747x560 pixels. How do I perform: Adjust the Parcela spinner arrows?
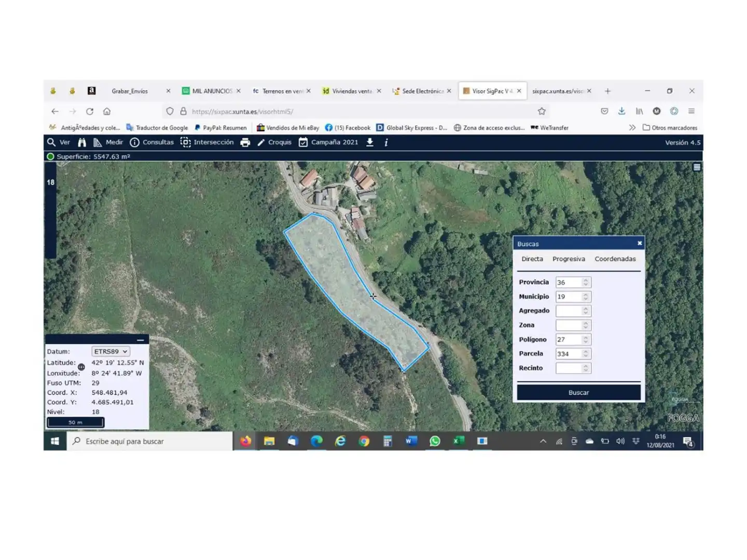(586, 354)
